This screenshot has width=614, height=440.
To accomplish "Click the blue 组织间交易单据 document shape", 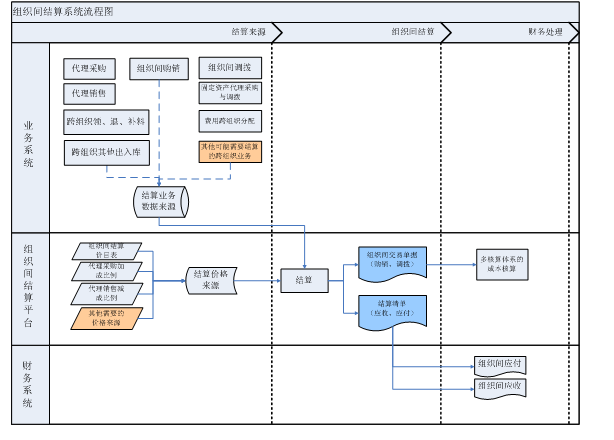I will pos(392,263).
